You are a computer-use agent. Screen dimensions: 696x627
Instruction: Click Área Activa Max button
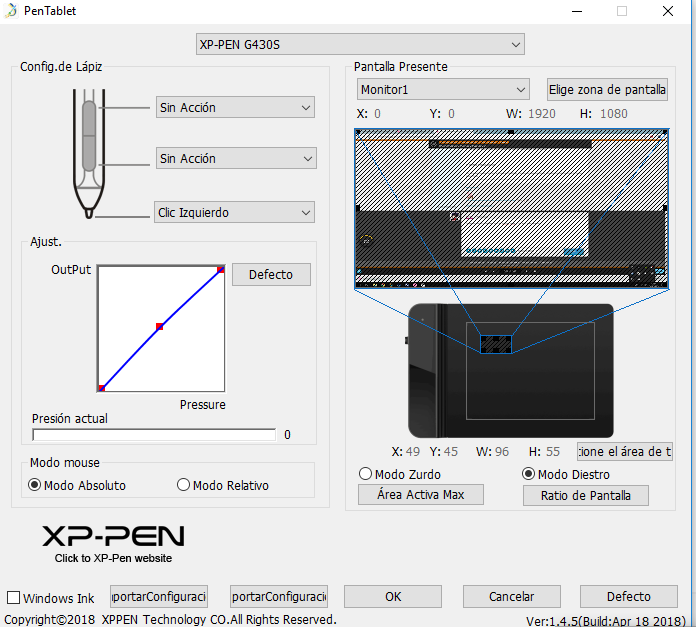421,494
